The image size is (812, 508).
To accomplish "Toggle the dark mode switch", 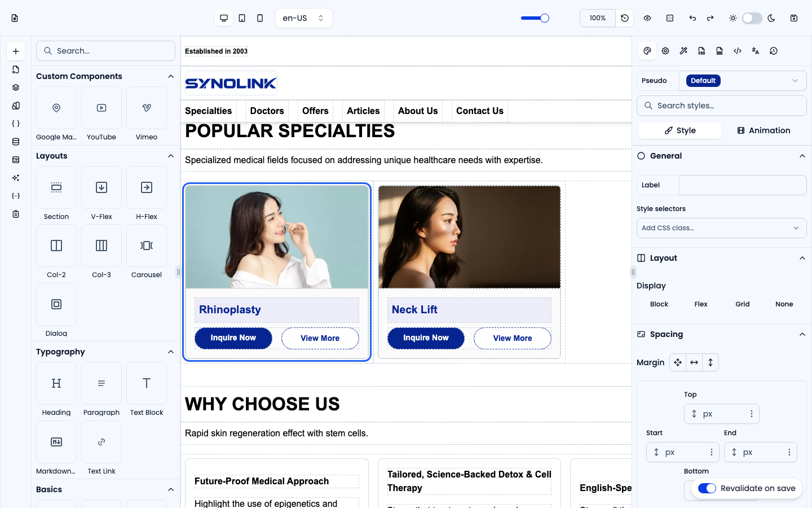I will click(x=752, y=18).
